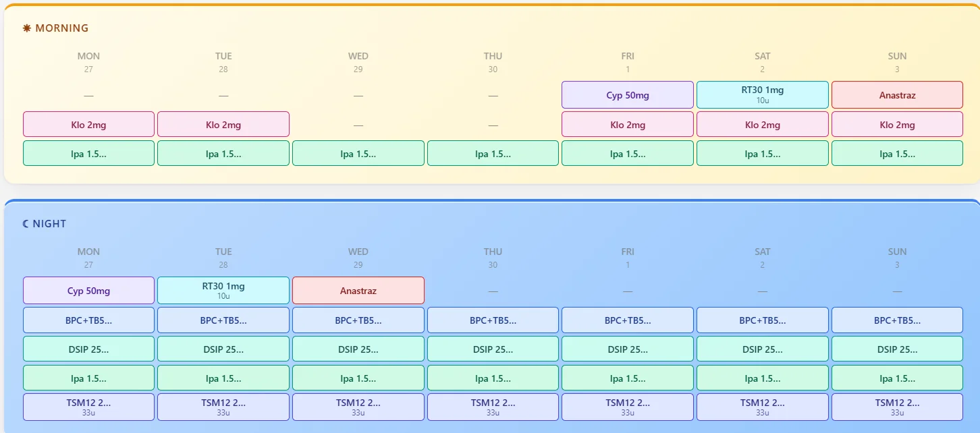Viewport: 980px width, 433px height.
Task: Open Saturday night DSIP 25 card
Action: (763, 349)
